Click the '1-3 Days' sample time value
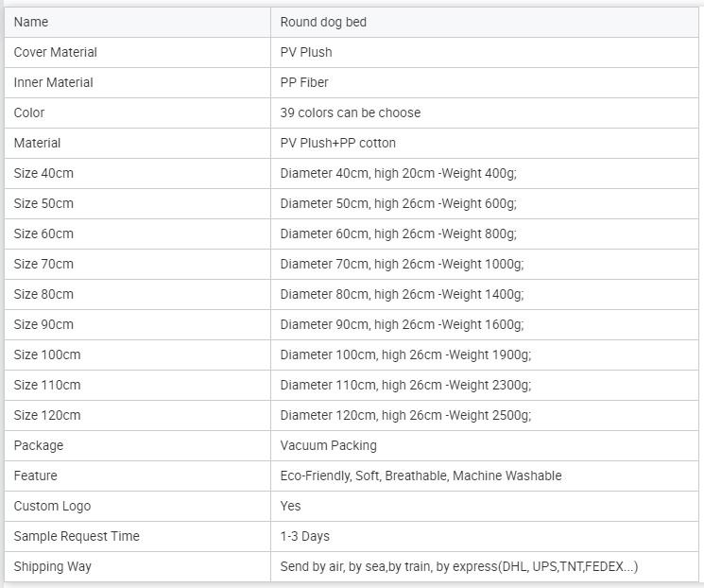 click(x=305, y=536)
